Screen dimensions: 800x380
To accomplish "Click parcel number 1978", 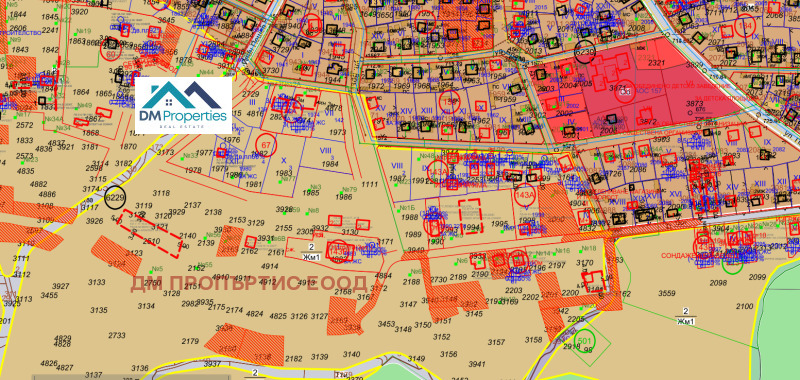I will (x=193, y=171).
